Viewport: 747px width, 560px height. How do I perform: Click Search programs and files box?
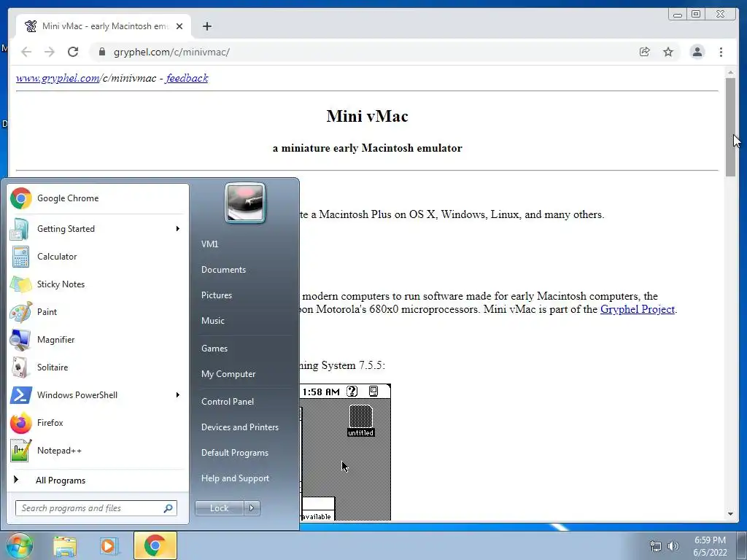click(x=96, y=508)
